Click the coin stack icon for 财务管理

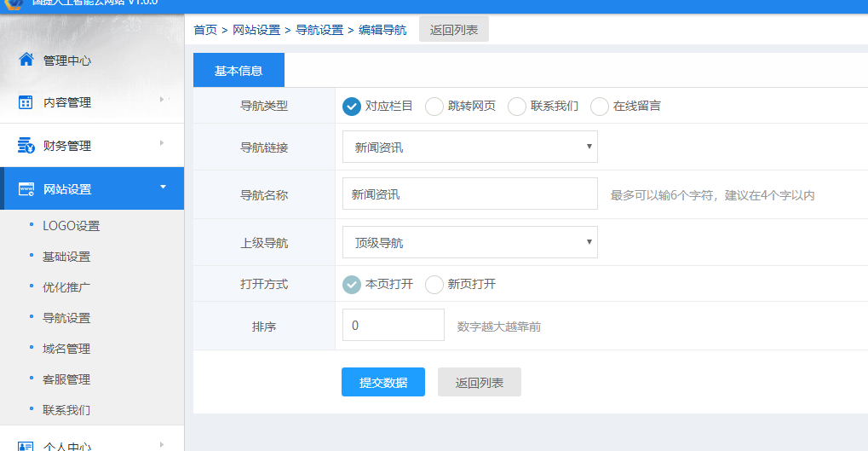pos(26,146)
